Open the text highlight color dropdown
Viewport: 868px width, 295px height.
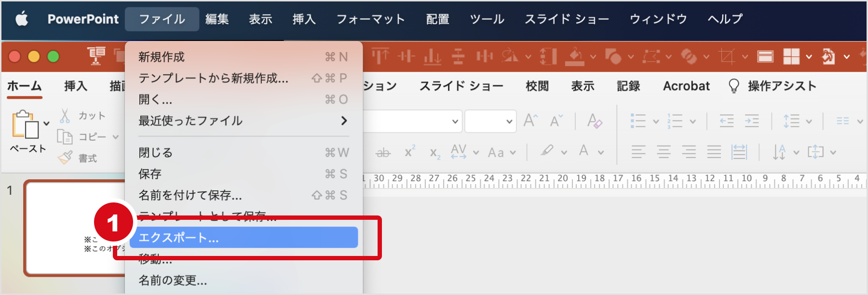pyautogui.click(x=564, y=152)
